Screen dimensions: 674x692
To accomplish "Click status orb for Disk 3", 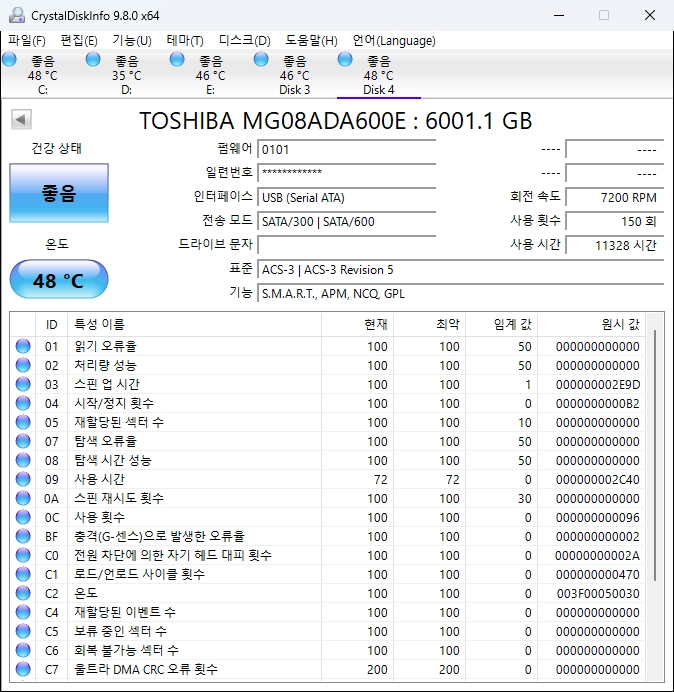I will point(261,59).
